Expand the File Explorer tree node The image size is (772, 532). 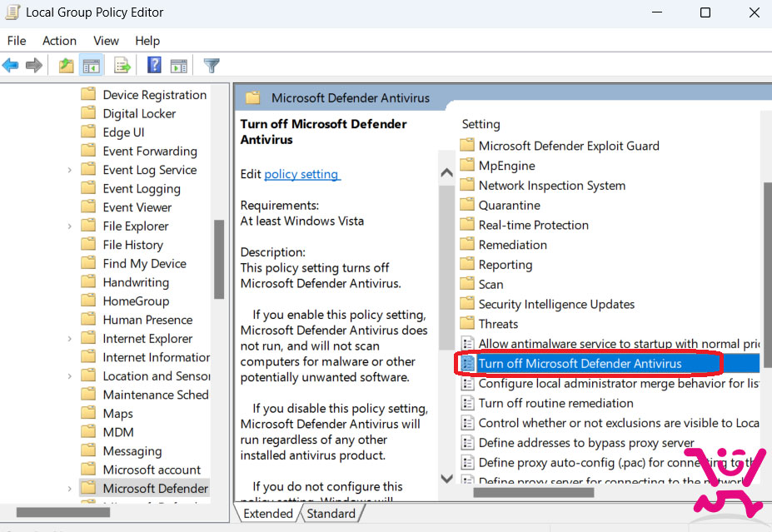pyautogui.click(x=69, y=226)
